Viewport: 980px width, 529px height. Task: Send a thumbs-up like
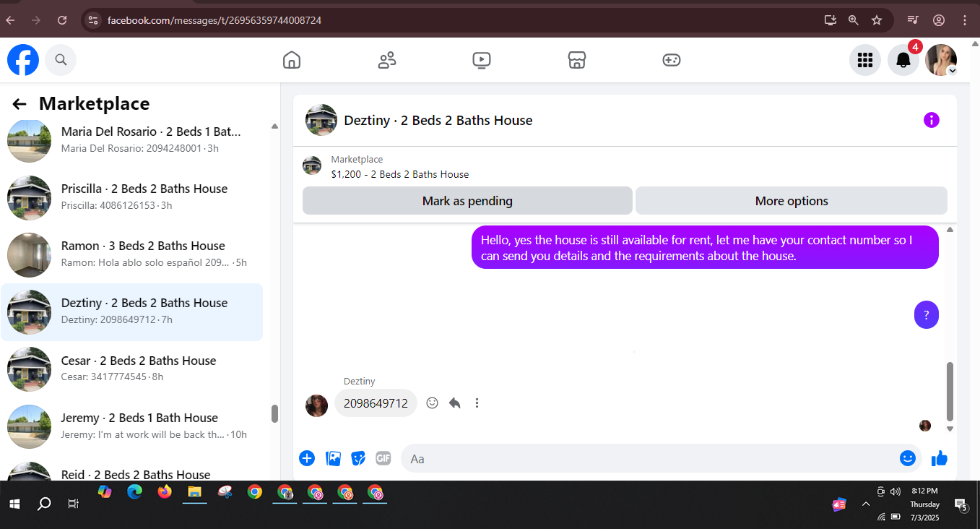pos(940,458)
